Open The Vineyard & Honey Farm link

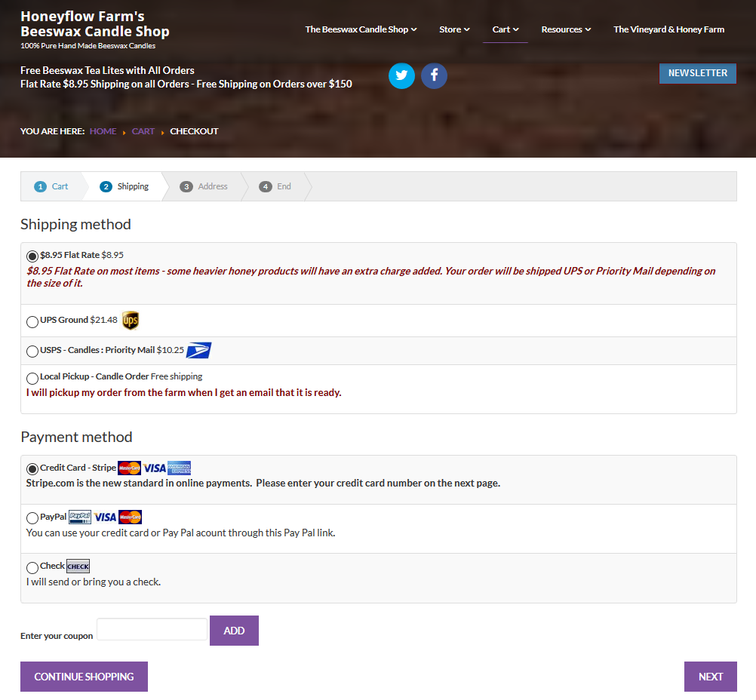click(668, 29)
